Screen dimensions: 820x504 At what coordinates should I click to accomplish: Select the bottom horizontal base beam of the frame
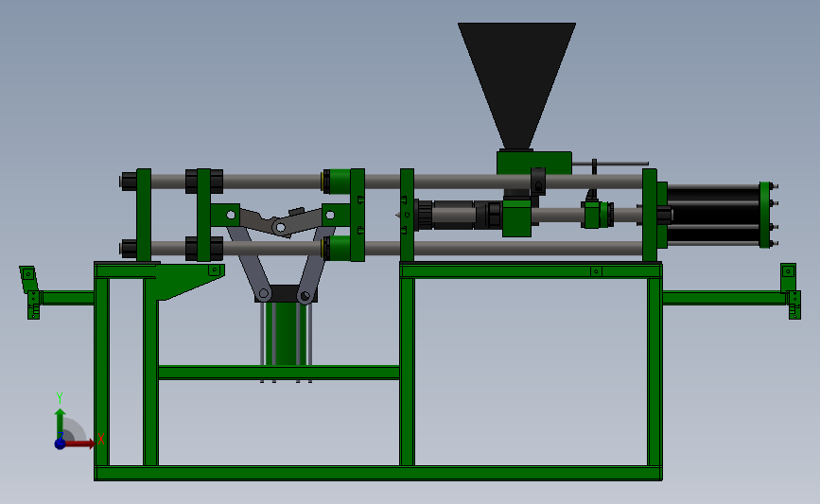click(x=378, y=473)
